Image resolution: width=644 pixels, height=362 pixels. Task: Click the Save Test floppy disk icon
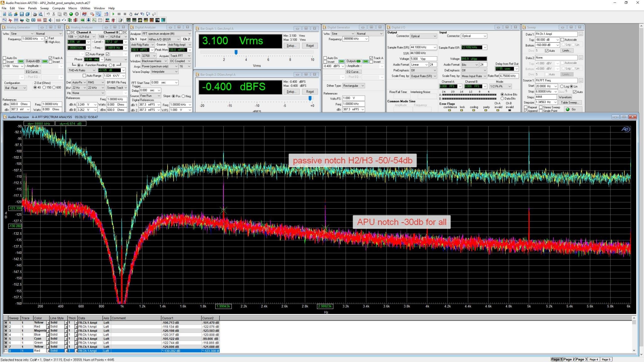point(22,14)
